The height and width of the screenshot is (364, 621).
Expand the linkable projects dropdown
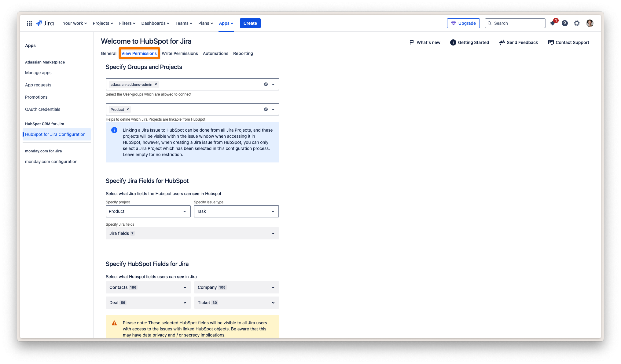point(273,109)
